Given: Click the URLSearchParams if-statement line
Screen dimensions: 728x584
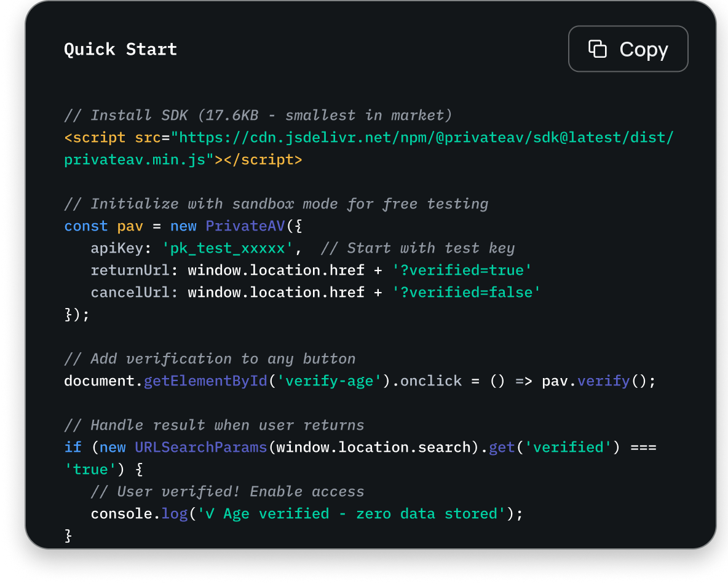Looking at the screenshot, I should point(360,448).
